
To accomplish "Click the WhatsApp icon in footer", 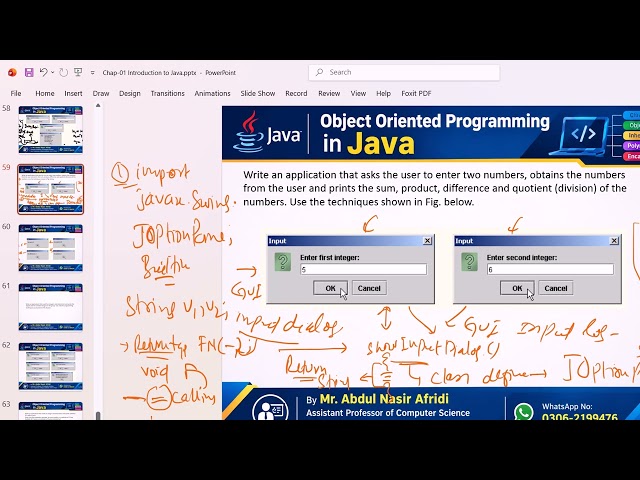I will pos(524,411).
